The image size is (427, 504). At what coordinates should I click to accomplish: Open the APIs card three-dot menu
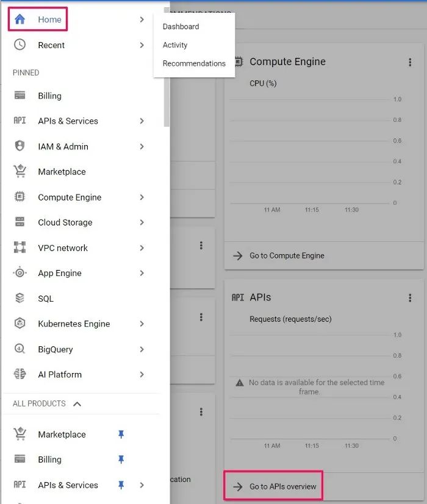pos(410,297)
